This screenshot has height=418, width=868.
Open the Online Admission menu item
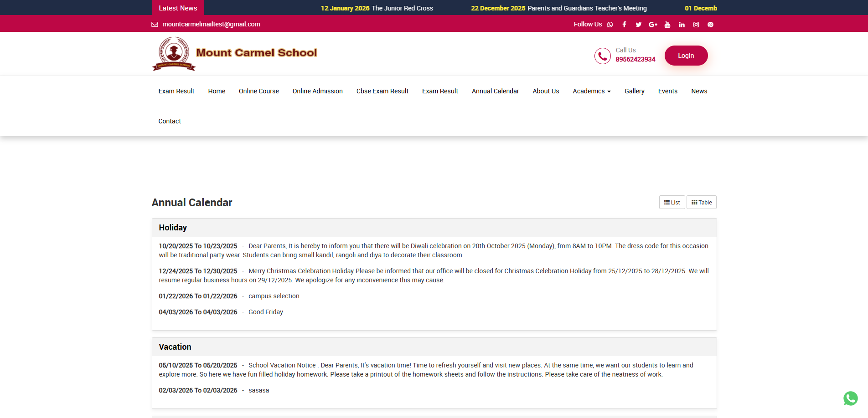pyautogui.click(x=317, y=91)
